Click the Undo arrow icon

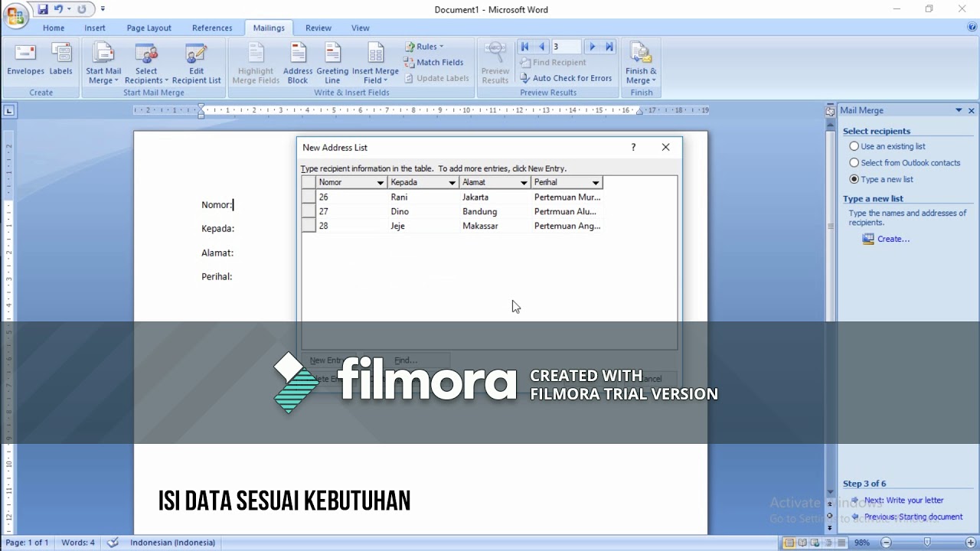point(58,9)
